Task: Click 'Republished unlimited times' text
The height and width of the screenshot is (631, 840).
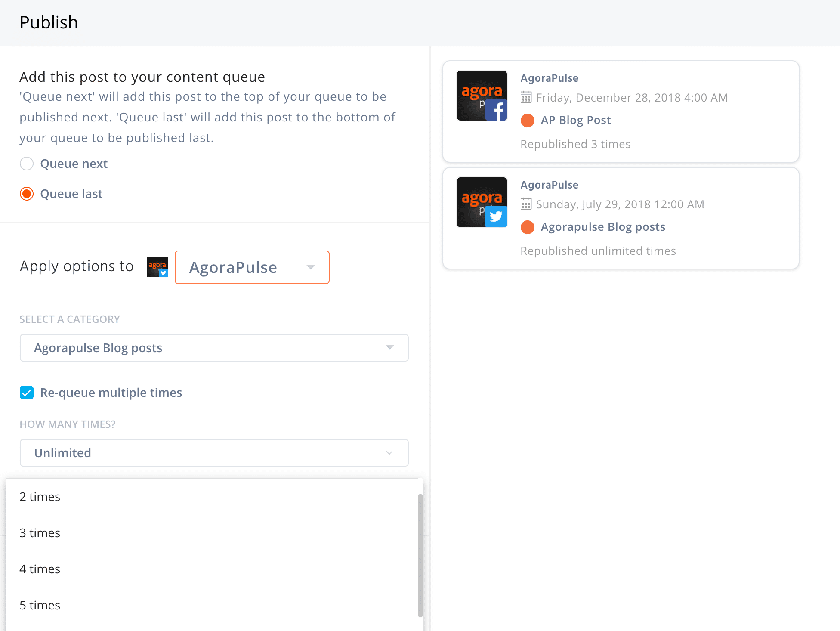Action: [x=598, y=251]
